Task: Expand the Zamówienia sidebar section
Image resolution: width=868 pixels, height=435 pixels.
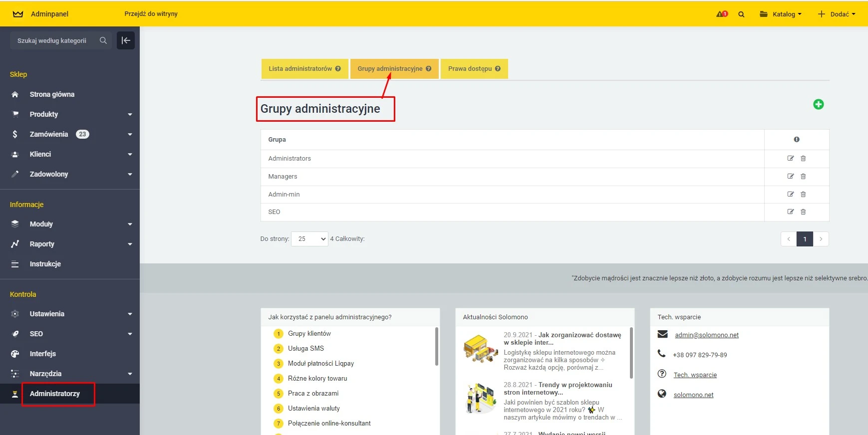Action: click(x=130, y=134)
